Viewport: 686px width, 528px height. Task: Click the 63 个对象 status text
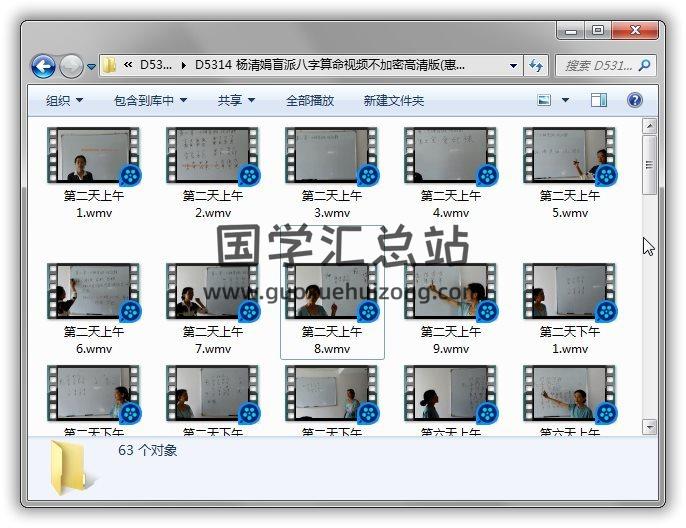coord(147,450)
